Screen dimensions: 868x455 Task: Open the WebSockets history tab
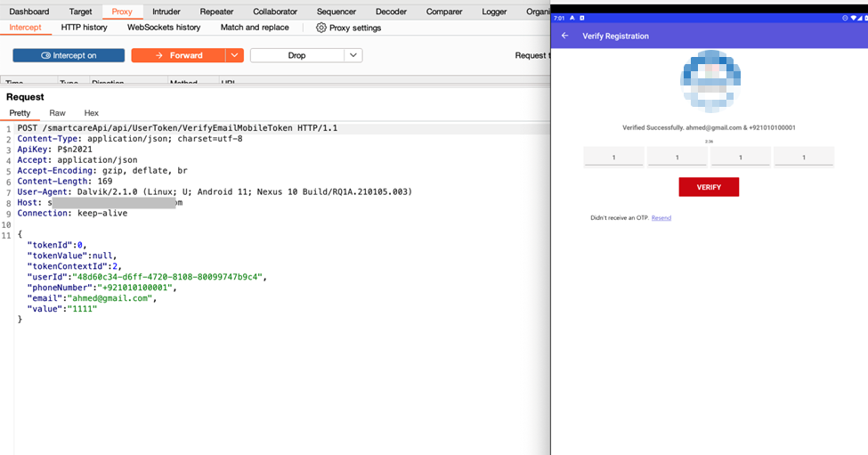[x=164, y=28]
